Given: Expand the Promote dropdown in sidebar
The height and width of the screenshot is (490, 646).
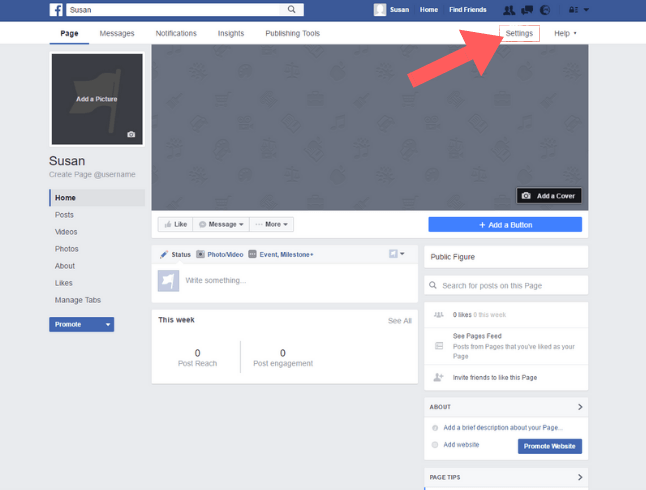Looking at the screenshot, I should tap(81, 324).
